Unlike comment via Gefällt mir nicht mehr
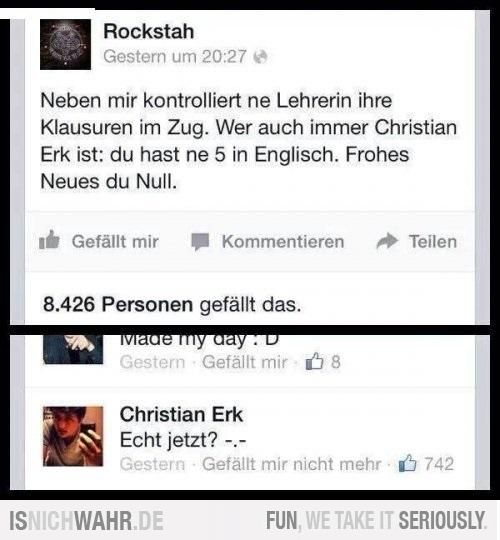This screenshot has height=540, width=500. click(x=291, y=464)
